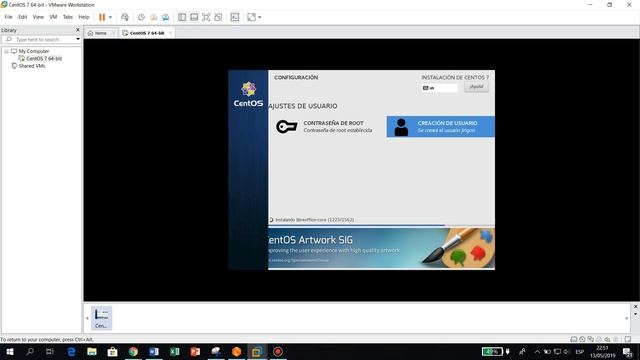This screenshot has width=640, height=360.
Task: Open the message log status bar icon
Action: click(x=628, y=339)
